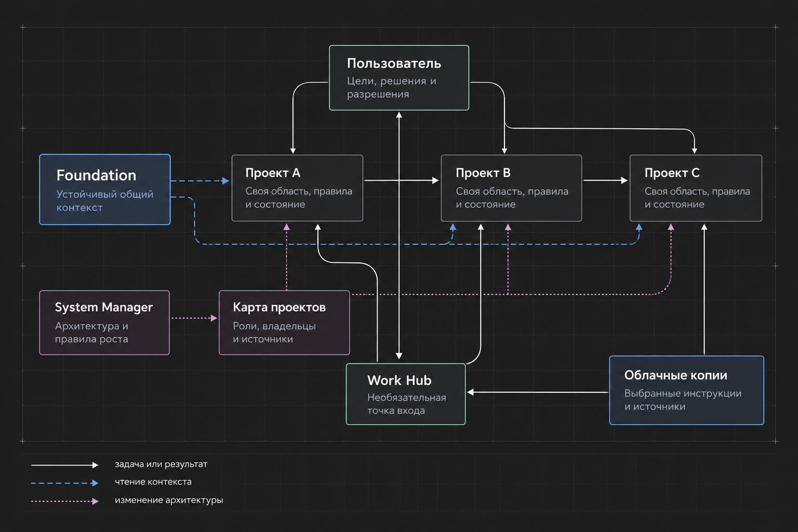Viewport: 798px width, 532px height.
Task: Click the text 'Выбранные инструкции и источники'
Action: pyautogui.click(x=683, y=400)
